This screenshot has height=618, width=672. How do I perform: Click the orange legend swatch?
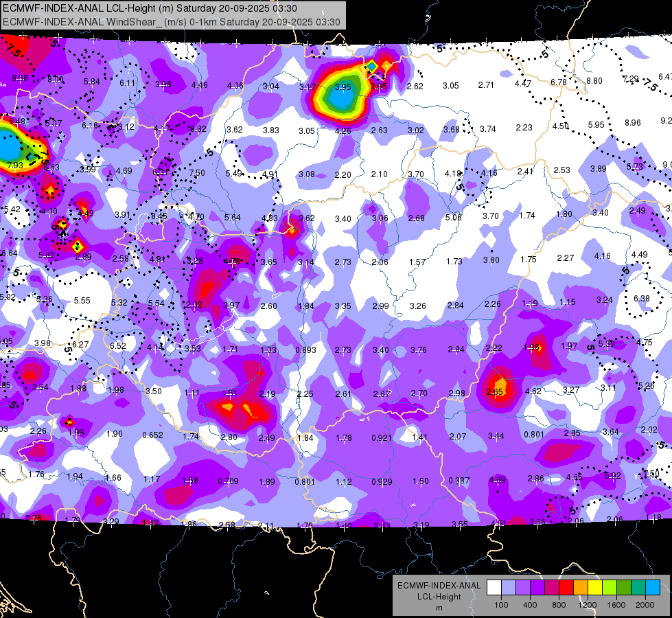click(x=581, y=588)
